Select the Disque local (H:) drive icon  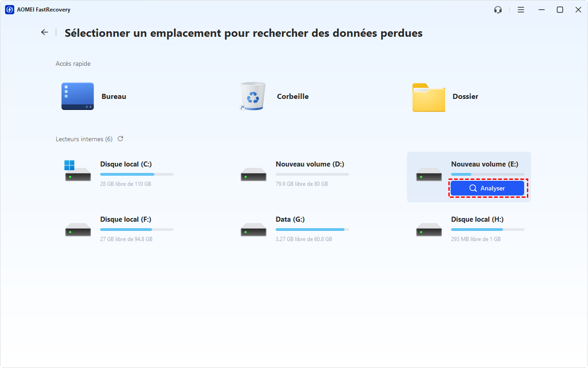[x=429, y=230]
